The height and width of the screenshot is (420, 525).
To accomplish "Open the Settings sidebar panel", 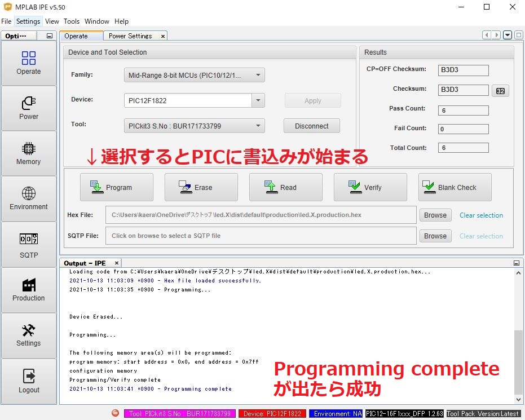I will coord(28,335).
